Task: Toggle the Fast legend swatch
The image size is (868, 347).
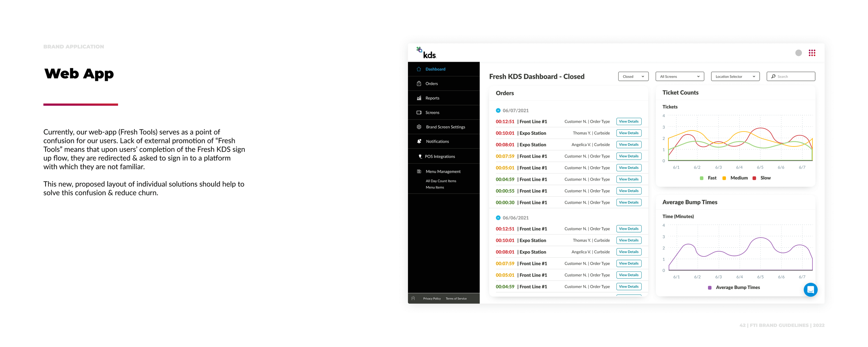Action: point(702,178)
